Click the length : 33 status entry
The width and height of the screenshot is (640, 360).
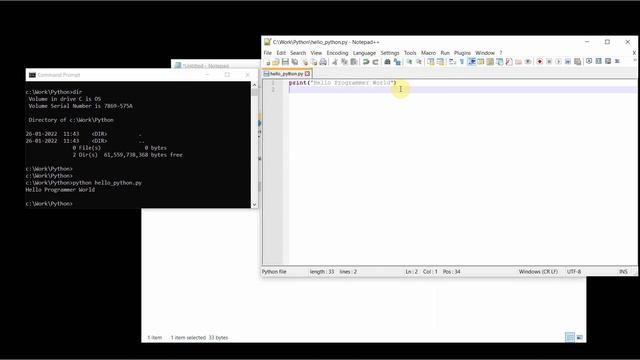click(x=322, y=272)
